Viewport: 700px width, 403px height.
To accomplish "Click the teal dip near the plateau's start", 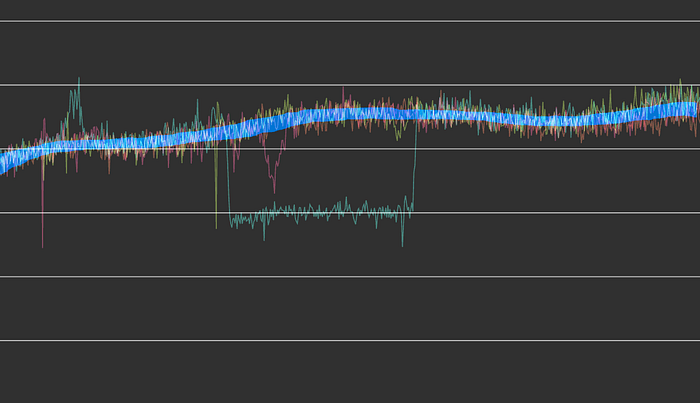I will coord(264,238).
